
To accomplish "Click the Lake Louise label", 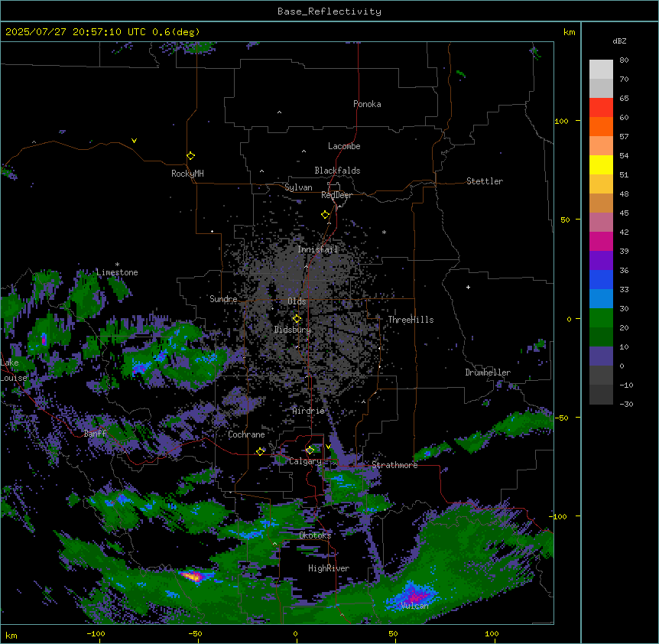I will coord(13,370).
